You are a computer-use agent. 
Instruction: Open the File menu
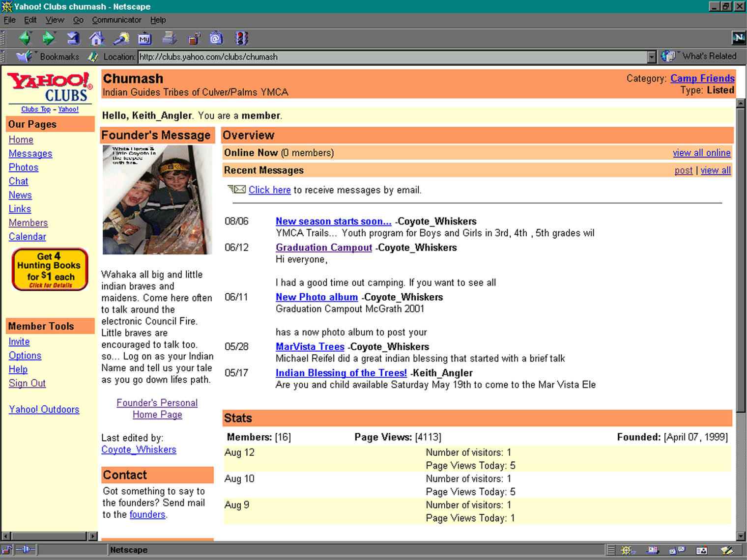tap(10, 20)
